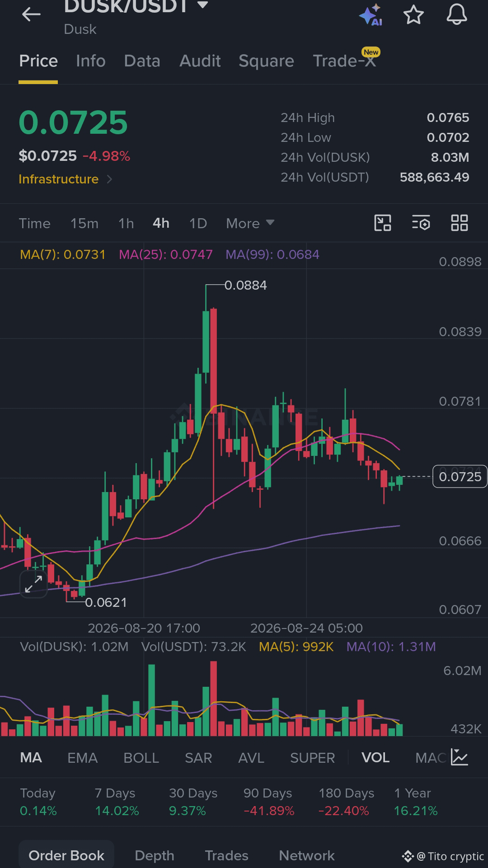Toggle the SUPER indicator
Screen dimensions: 488x868
[312, 758]
